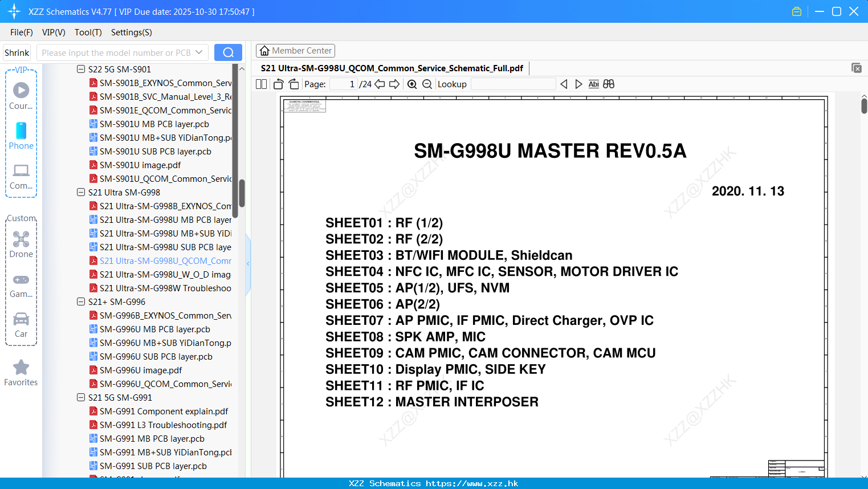
Task: Open SM-G996U image.pdf
Action: [141, 370]
